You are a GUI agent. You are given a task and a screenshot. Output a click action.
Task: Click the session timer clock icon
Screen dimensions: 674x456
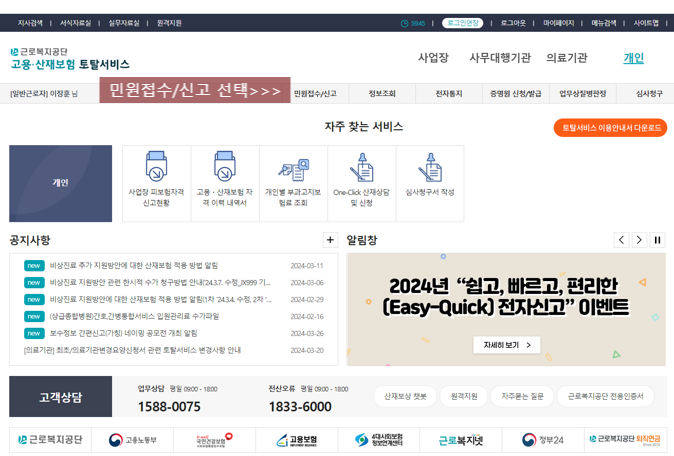coord(404,23)
